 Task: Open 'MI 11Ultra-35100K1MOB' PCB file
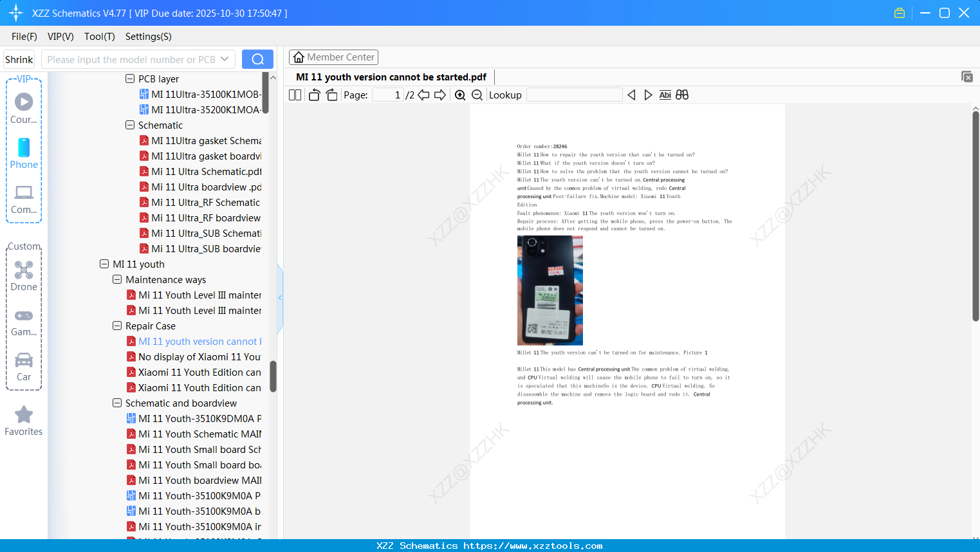click(x=200, y=94)
